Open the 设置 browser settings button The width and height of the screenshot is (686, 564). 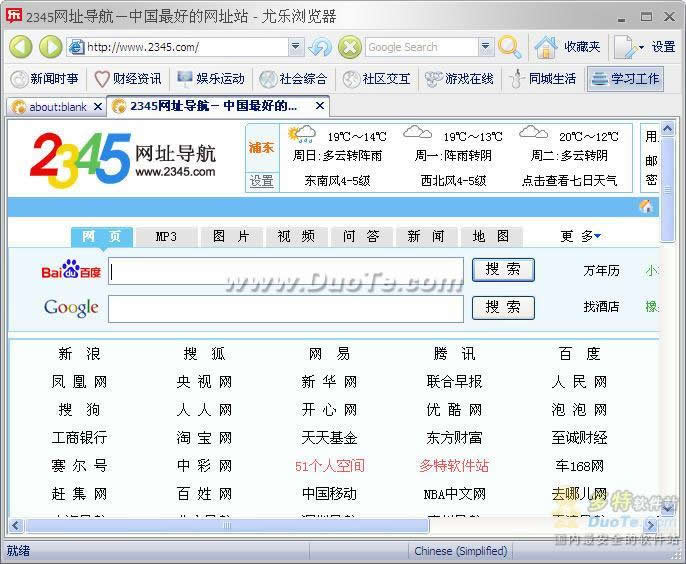pyautogui.click(x=664, y=46)
